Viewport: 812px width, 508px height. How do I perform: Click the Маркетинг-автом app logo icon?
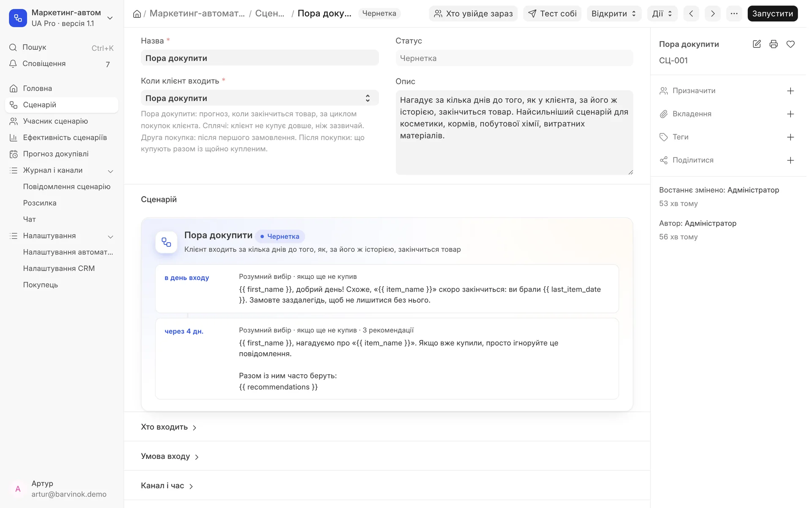18,18
